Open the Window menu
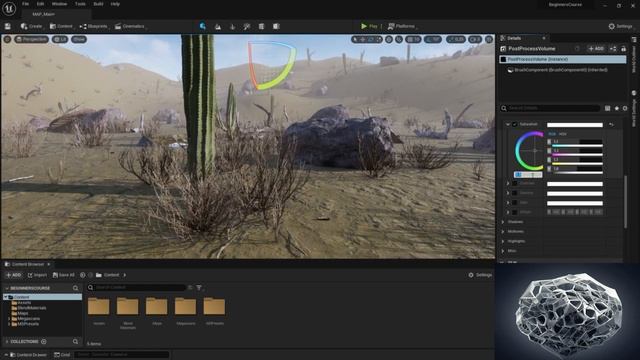Viewport: 640px width, 360px height. pyautogui.click(x=59, y=4)
